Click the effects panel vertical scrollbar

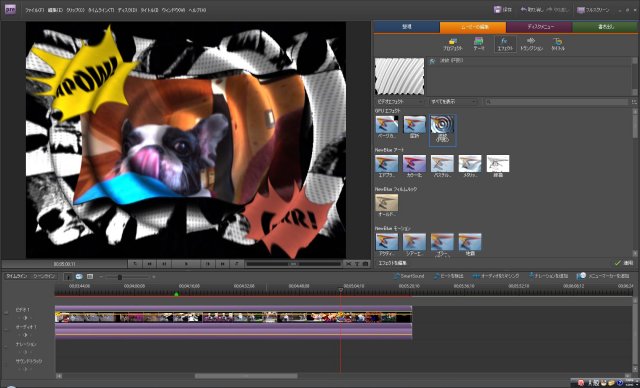[x=635, y=127]
